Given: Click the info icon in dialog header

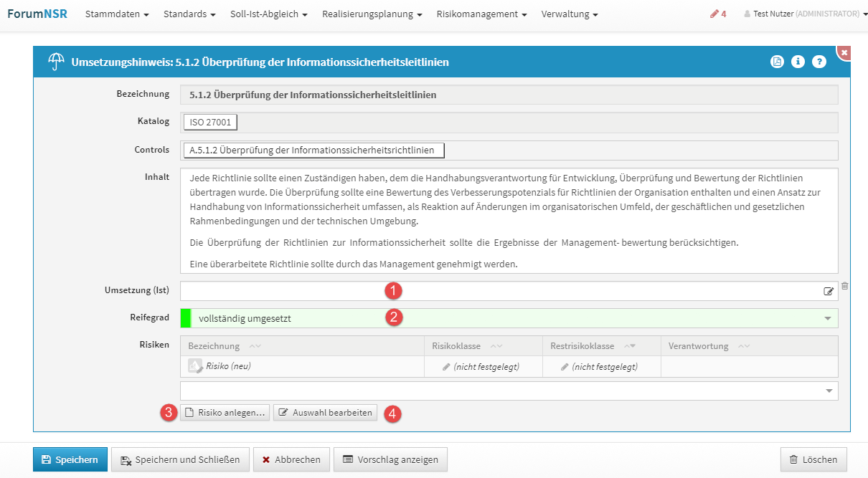Looking at the screenshot, I should click(798, 62).
